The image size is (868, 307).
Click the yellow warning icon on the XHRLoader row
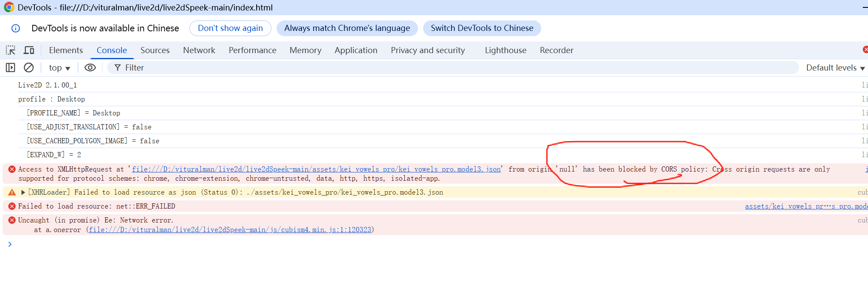pyautogui.click(x=12, y=192)
